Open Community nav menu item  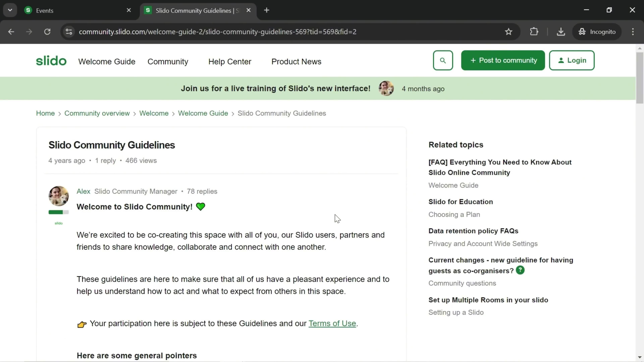[x=168, y=62]
